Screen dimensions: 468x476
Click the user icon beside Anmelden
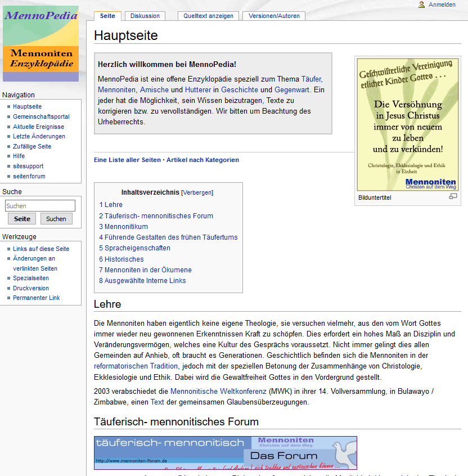421,5
